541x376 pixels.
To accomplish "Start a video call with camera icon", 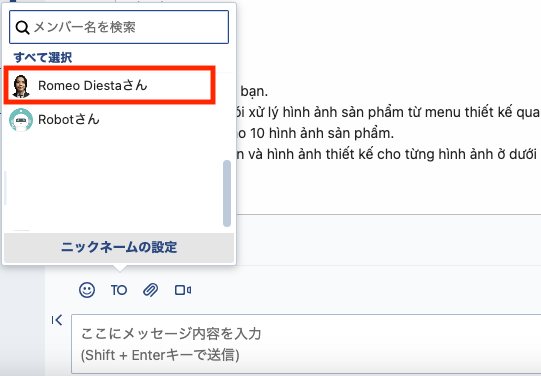I will (x=183, y=290).
